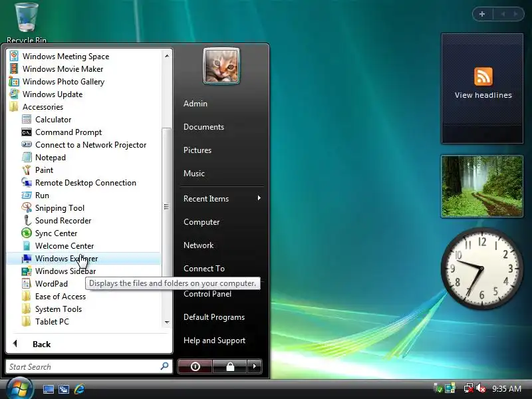Open Default Programs
This screenshot has height=399, width=532.
[x=214, y=317]
